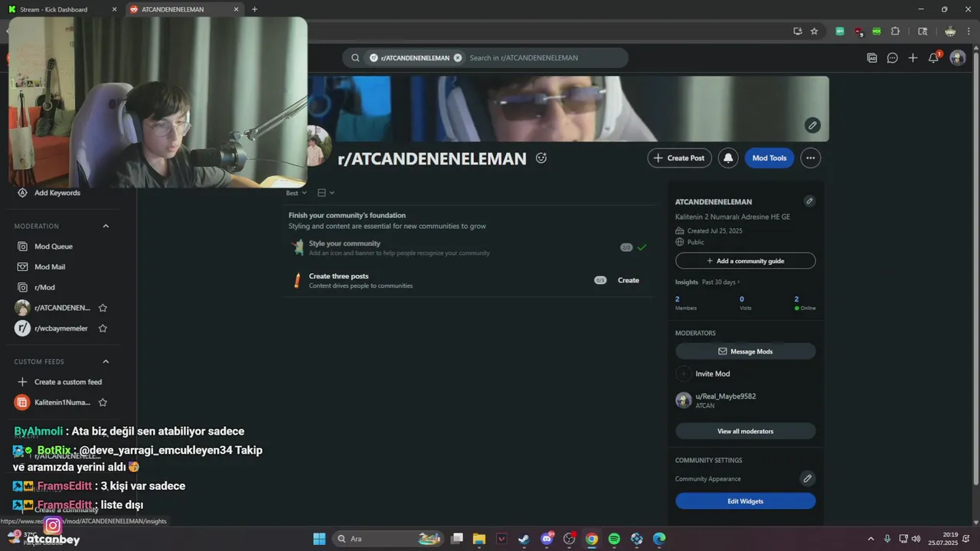
Task: Open the Chrome profile avatar
Action: [x=950, y=31]
